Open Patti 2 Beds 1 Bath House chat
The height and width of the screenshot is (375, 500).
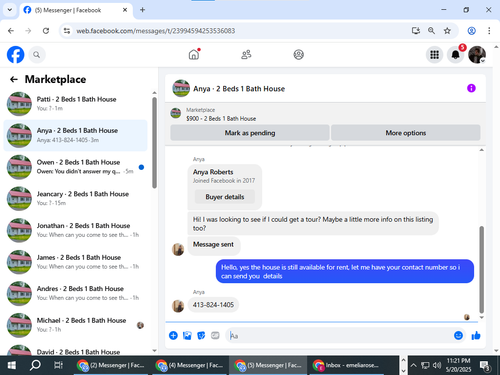pyautogui.click(x=76, y=104)
